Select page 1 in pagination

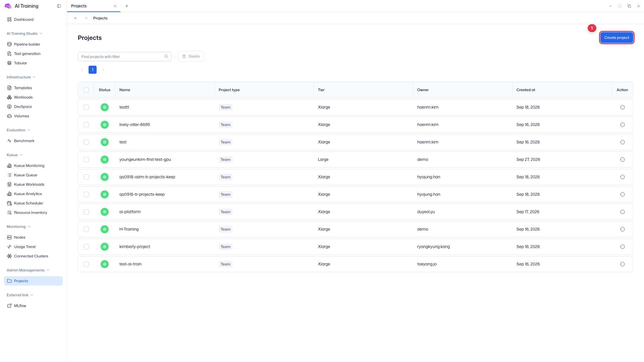(93, 70)
